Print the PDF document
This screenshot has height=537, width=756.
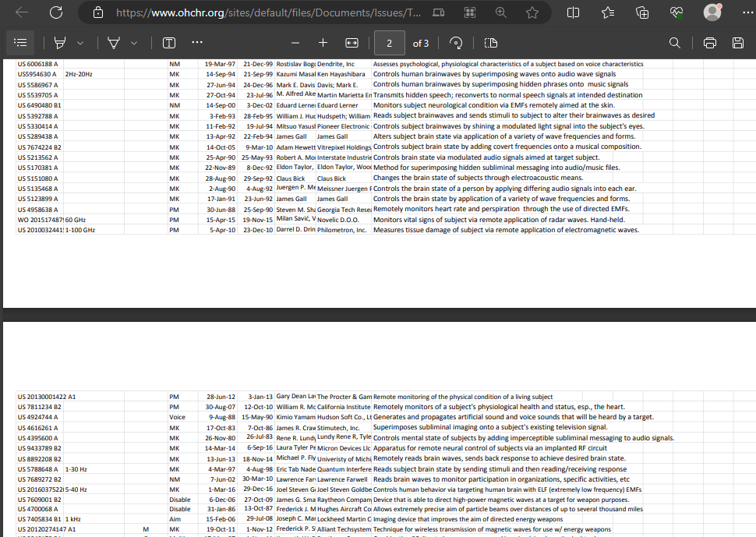(x=710, y=43)
